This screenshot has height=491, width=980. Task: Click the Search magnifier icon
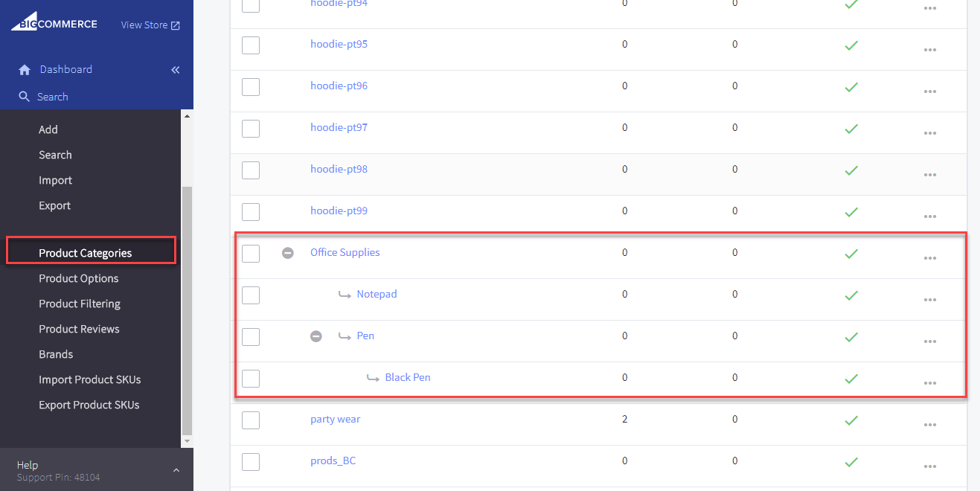[25, 97]
